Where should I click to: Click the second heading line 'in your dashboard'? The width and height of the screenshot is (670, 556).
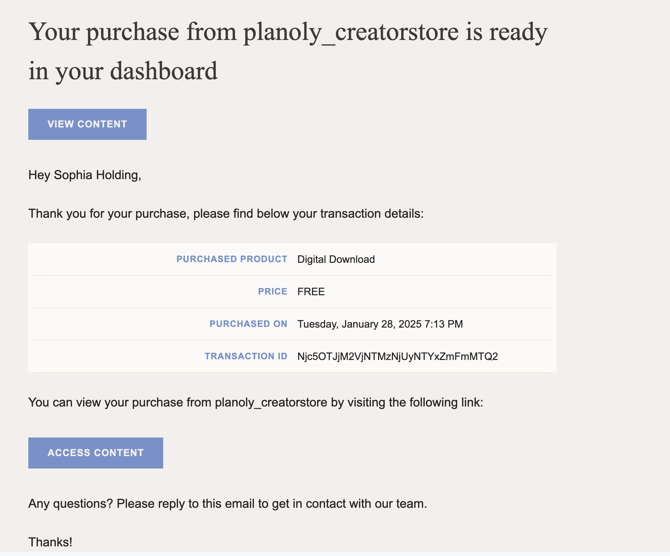123,71
